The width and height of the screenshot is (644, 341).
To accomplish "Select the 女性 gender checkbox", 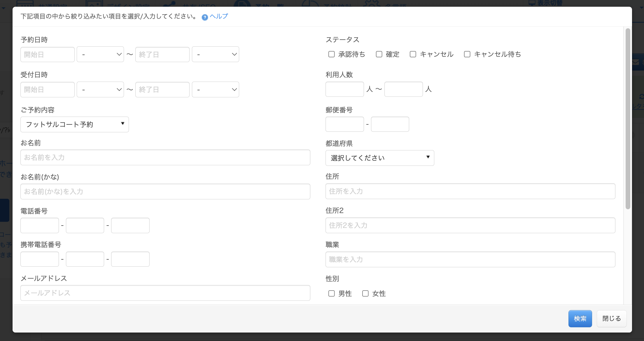I will point(365,293).
